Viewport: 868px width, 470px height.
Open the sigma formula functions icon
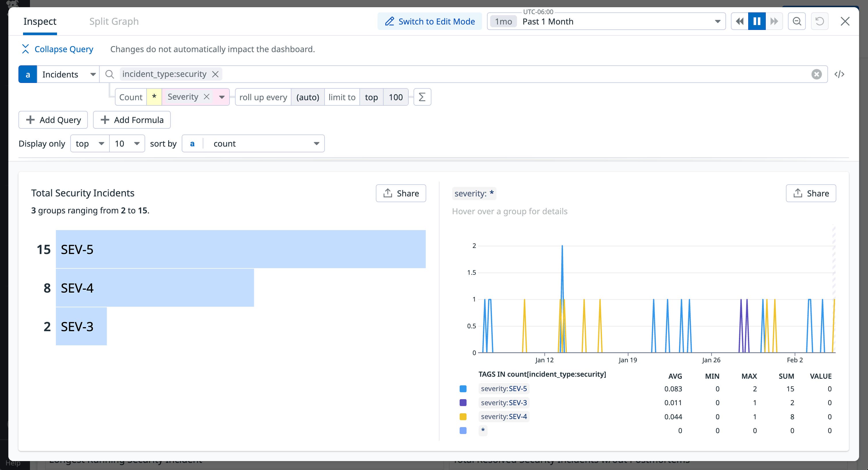pos(422,97)
